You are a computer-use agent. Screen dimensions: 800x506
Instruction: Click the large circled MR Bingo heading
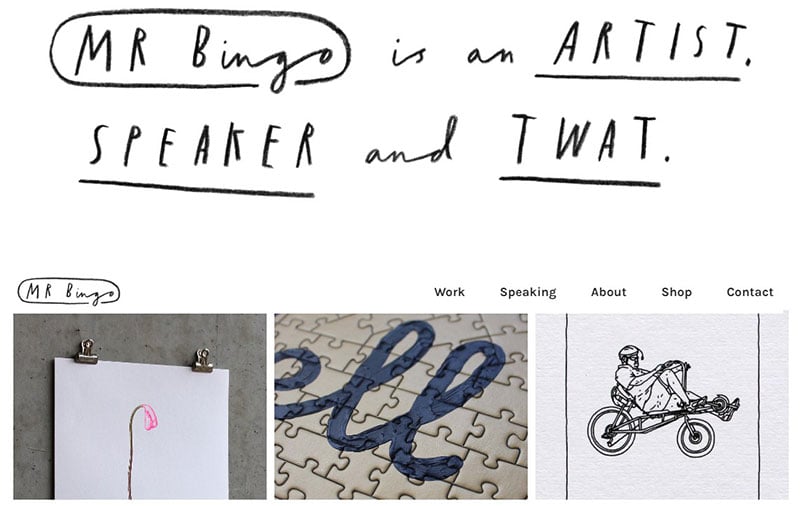(x=200, y=52)
